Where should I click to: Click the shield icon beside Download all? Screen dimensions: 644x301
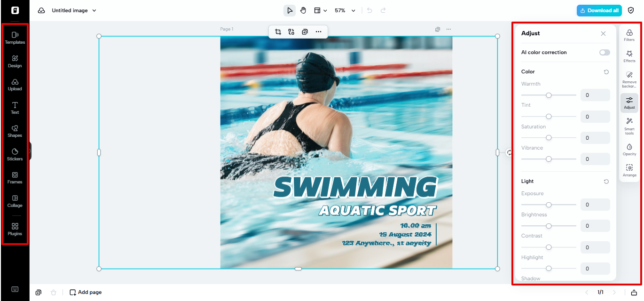point(631,10)
